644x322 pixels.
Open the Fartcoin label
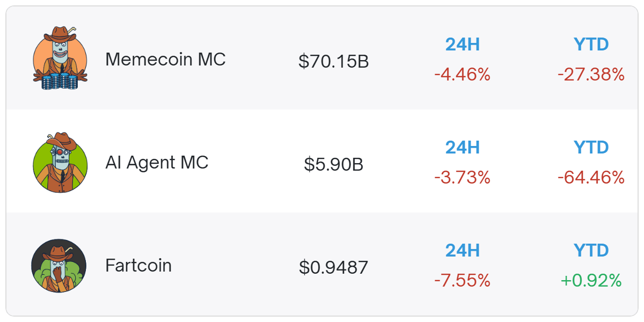point(138,266)
